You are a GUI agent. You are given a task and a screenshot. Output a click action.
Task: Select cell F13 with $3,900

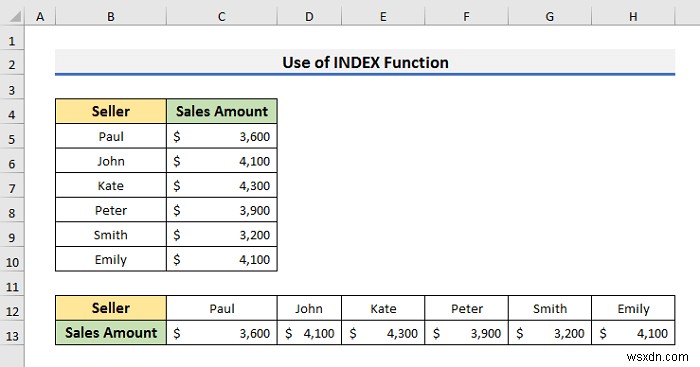coord(466,333)
